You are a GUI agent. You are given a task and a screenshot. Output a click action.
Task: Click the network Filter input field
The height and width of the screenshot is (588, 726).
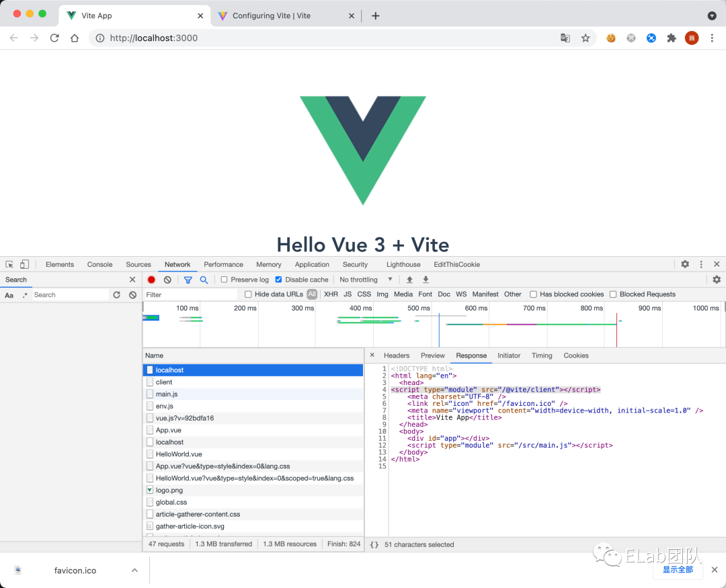(x=190, y=294)
